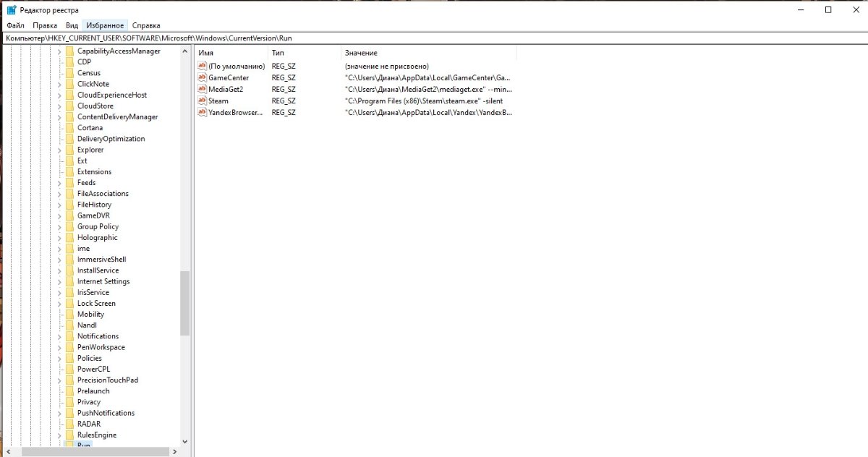Click the string value icon next to YandexBrowser
The image size is (868, 457).
click(202, 112)
